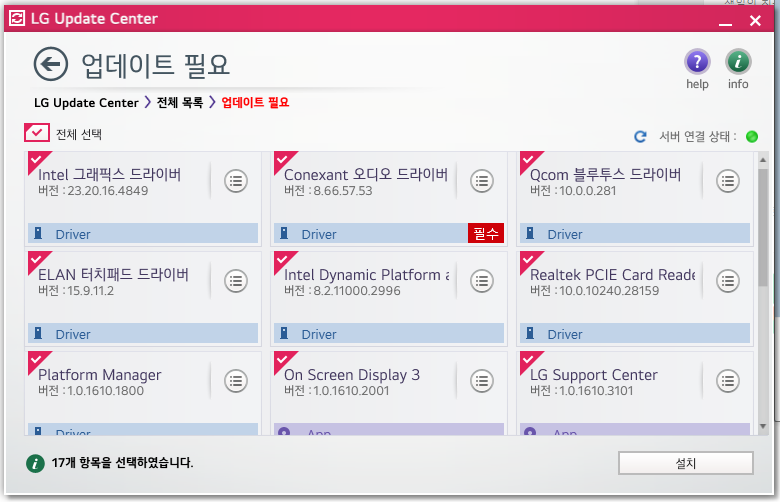Refresh the server connection status
Viewport: 780px width, 502px height.
tap(640, 136)
